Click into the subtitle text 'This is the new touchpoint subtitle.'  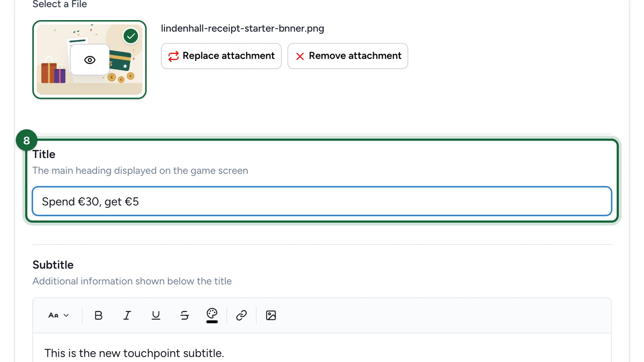[134, 353]
